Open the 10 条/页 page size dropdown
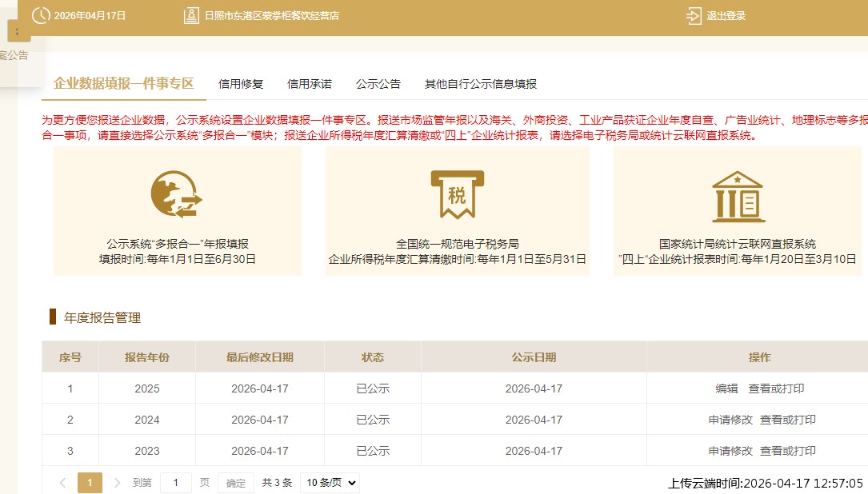This screenshot has height=494, width=868. [x=328, y=482]
